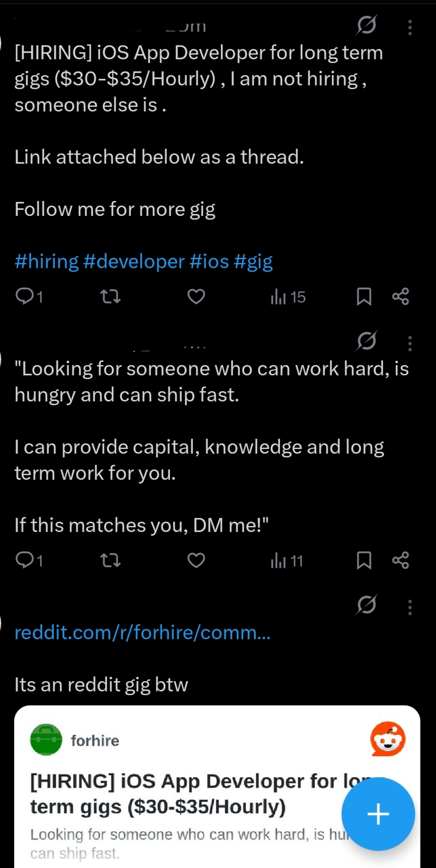Share the "Looking for someone" post
Screen dimensions: 436x868
[401, 560]
